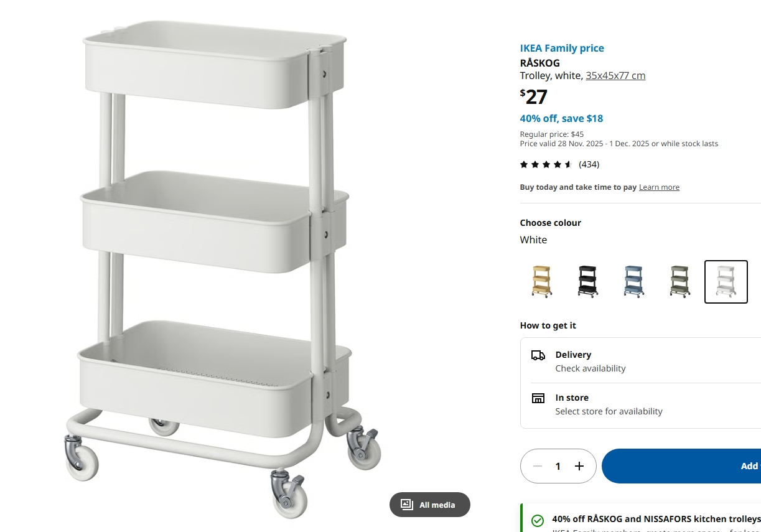Increase quantity with the plus icon
Image resolution: width=761 pixels, height=532 pixels.
click(579, 466)
